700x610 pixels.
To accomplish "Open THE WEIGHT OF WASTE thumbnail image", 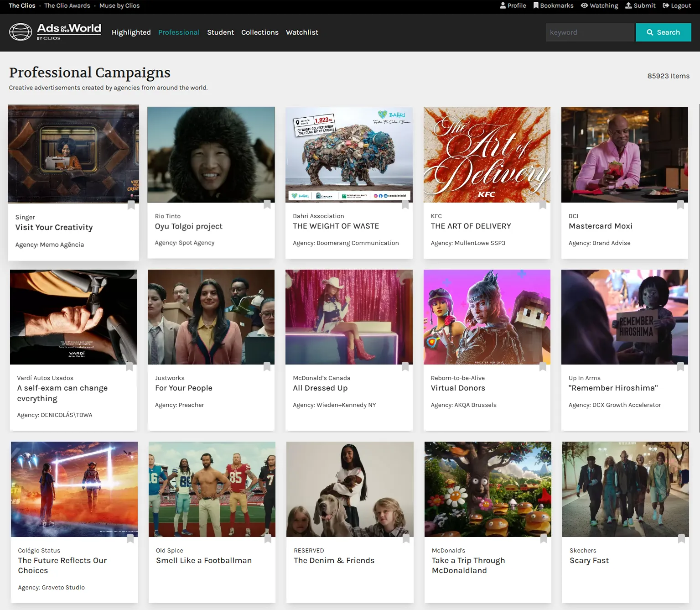I will click(x=349, y=155).
